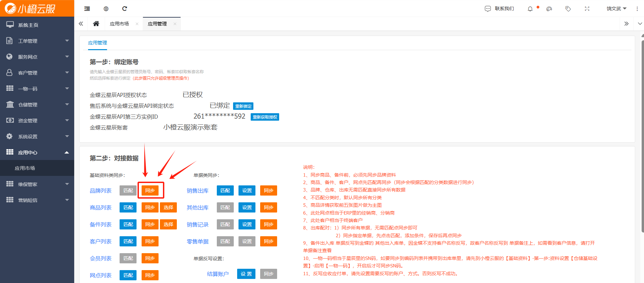Click the page vertical scrollbar

(642, 136)
